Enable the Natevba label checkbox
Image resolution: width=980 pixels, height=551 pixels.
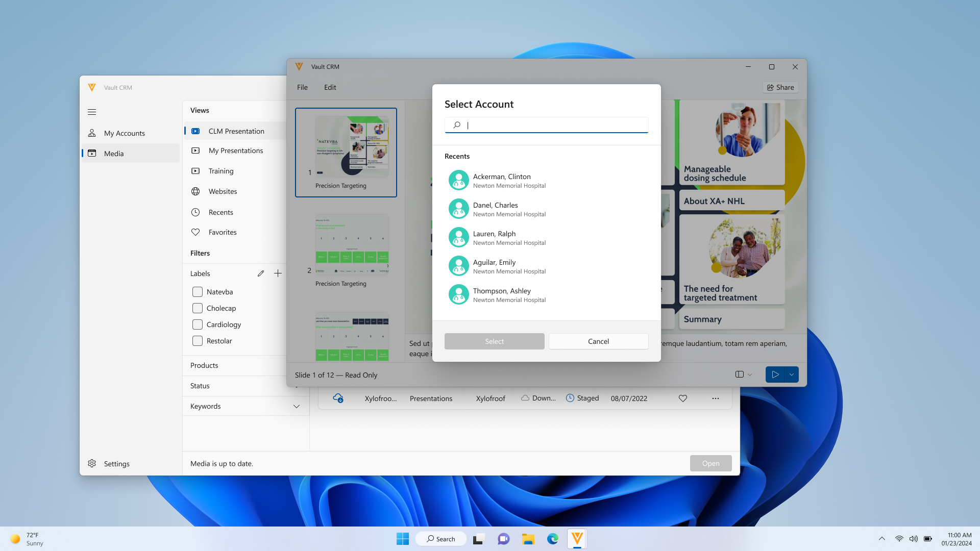[198, 292]
